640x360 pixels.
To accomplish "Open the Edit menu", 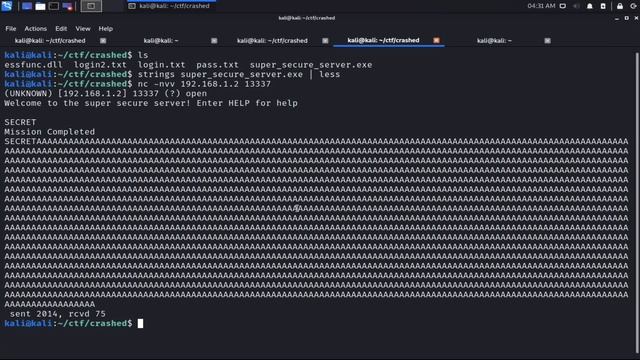I will 61,29.
